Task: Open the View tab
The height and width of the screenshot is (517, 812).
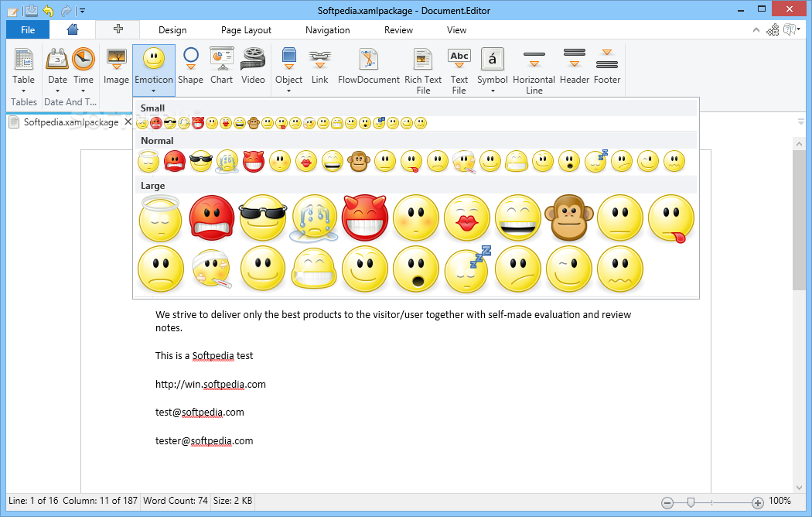Action: (x=457, y=30)
